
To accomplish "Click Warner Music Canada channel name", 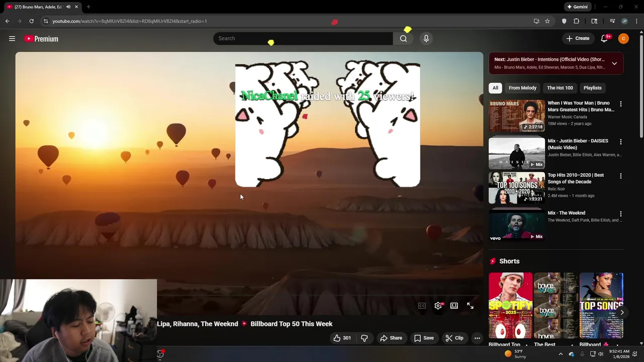I will click(x=567, y=117).
